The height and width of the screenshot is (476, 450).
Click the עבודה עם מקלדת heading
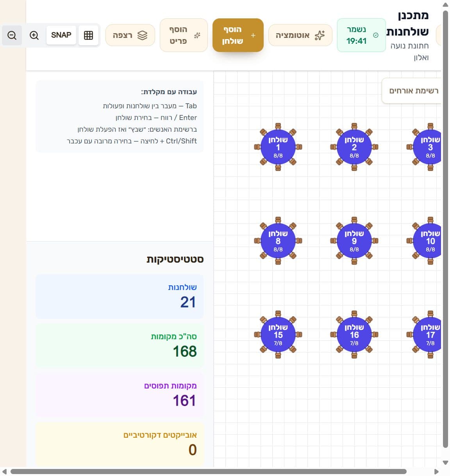169,92
